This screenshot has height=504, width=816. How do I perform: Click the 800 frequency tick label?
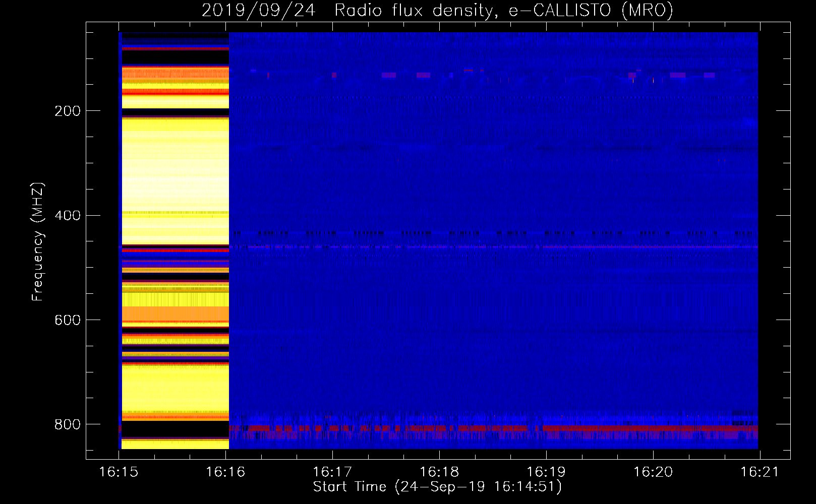[67, 424]
